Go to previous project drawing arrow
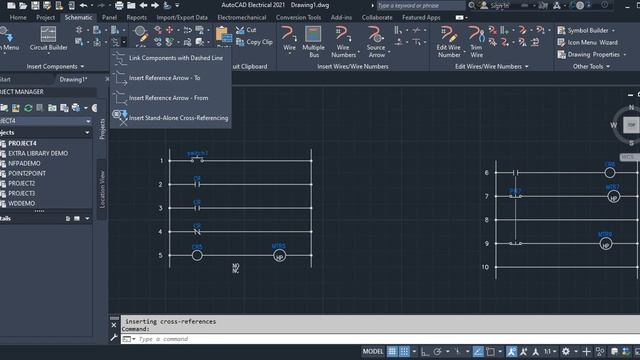Viewport: 640px width, 360px height. coord(143,5)
